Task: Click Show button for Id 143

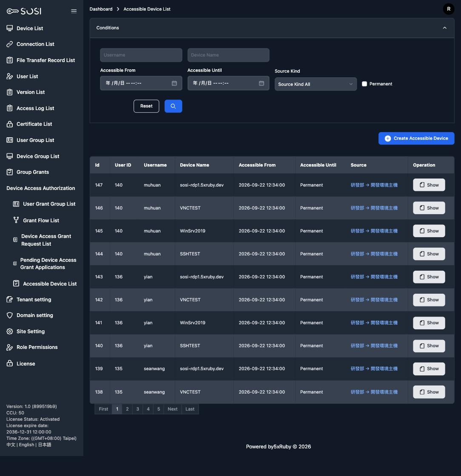Action: (x=429, y=277)
